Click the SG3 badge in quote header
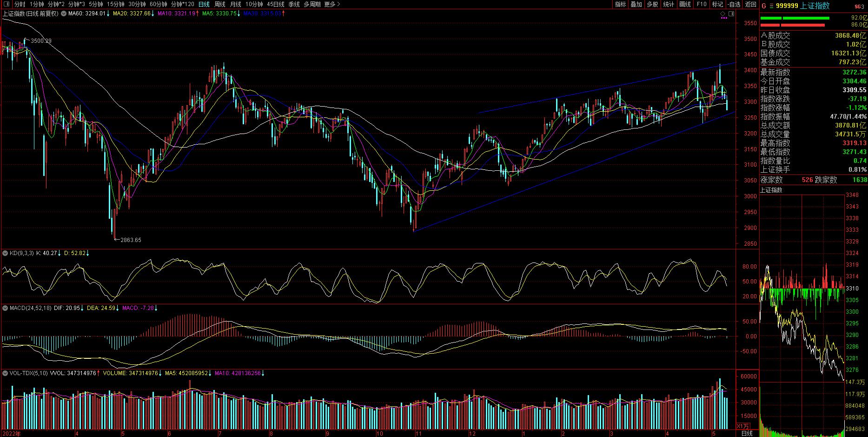 point(860,6)
